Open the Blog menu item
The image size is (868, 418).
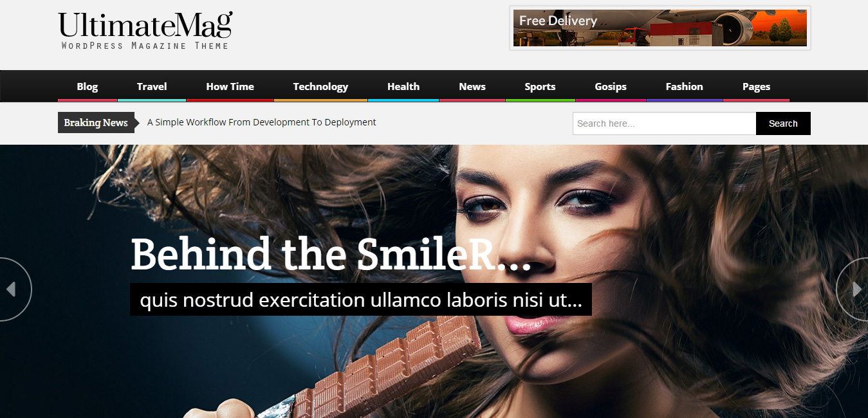pyautogui.click(x=88, y=86)
